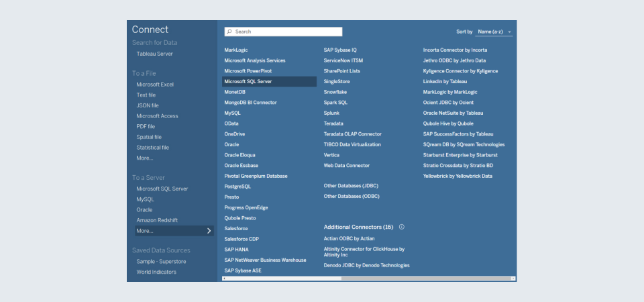Image resolution: width=644 pixels, height=302 pixels.
Task: Choose Other Databases (JDBC)
Action: click(x=351, y=186)
